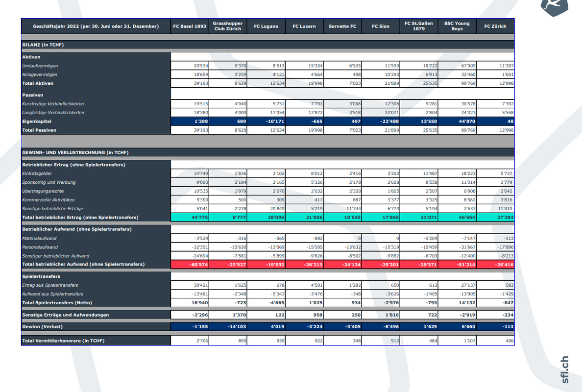Select the Total Vermittlerhonorare (in TCHF) label
Viewport: 582px width, 392px height.
[x=64, y=341]
